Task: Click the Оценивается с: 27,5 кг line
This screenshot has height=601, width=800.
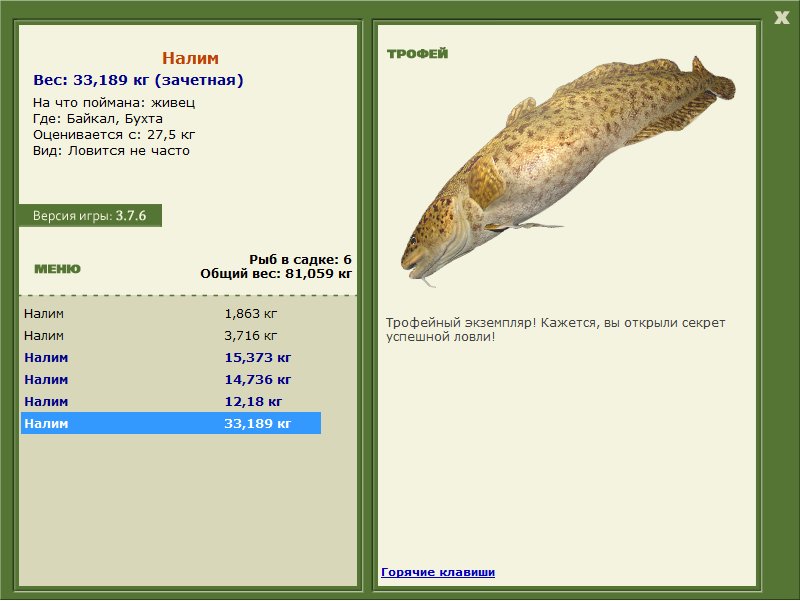Action: [114, 135]
